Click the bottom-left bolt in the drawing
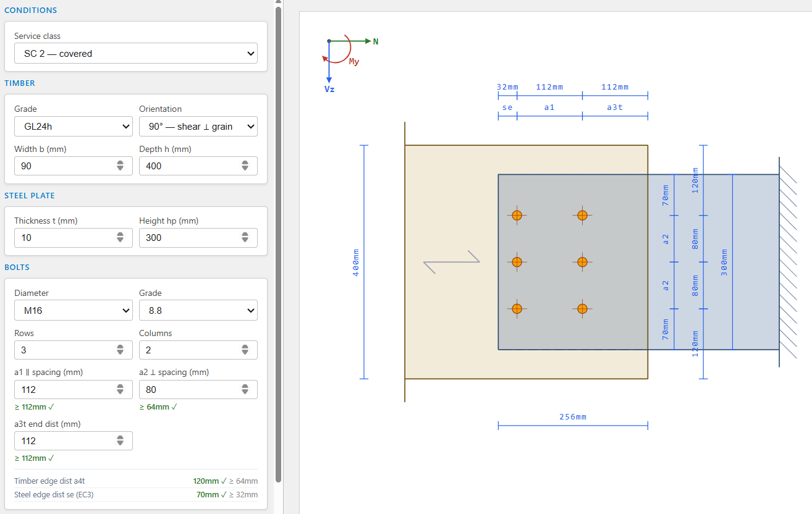 point(517,308)
